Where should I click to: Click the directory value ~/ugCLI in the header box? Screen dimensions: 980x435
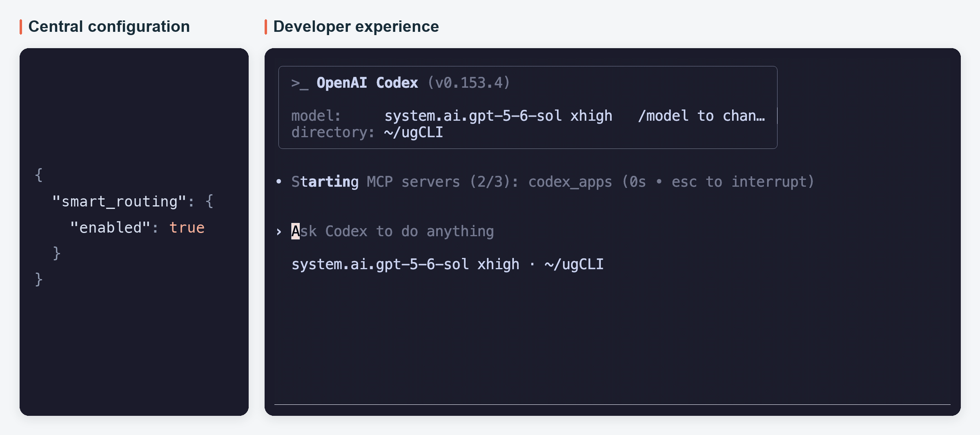pos(414,132)
